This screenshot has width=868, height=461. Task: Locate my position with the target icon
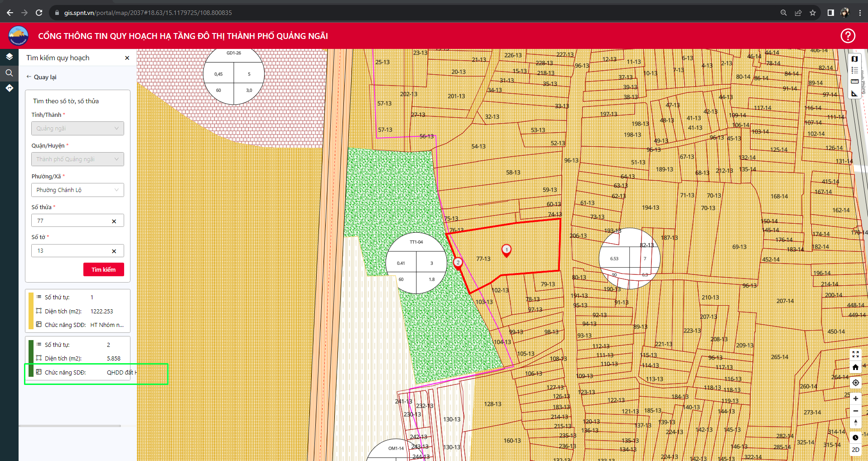pos(855,383)
